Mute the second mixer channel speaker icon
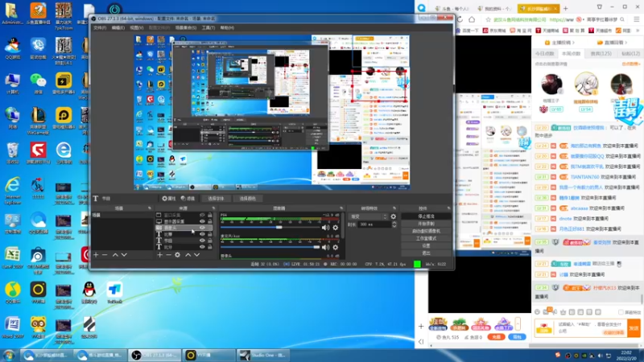The width and height of the screenshot is (644, 362). pyautogui.click(x=326, y=247)
